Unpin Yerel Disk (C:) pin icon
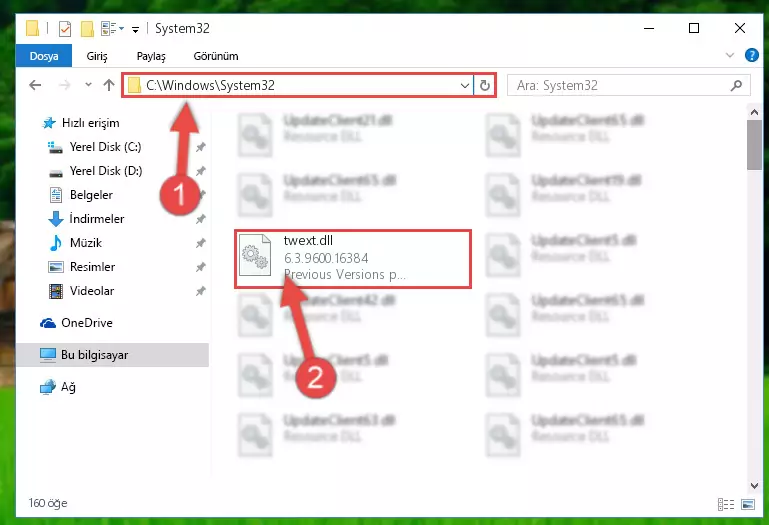This screenshot has width=769, height=525. point(201,147)
